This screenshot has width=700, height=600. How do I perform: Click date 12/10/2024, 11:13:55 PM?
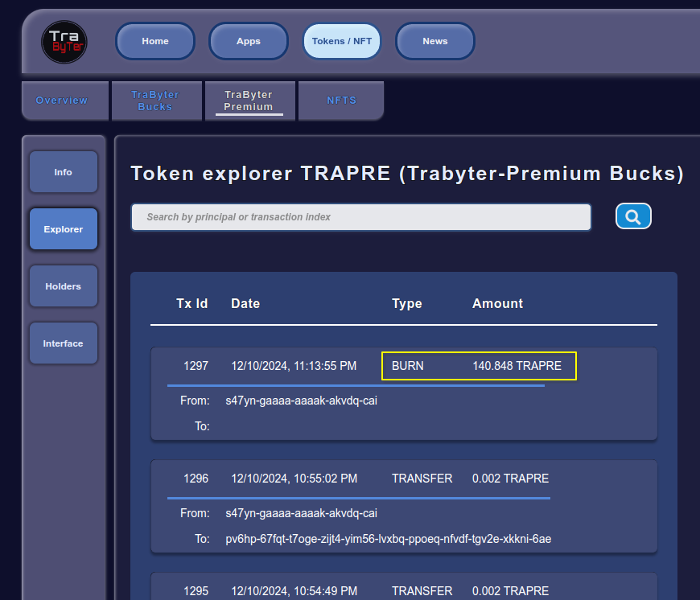294,366
